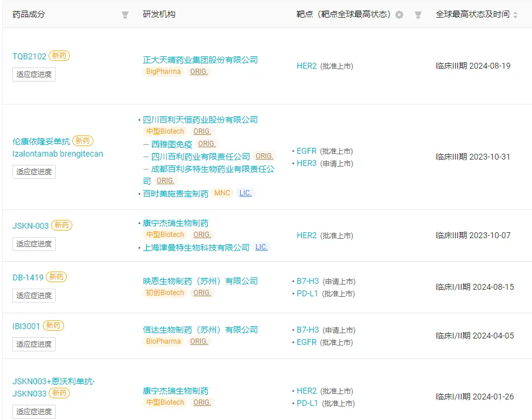The image size is (532, 420).
Task: Open the TQB2102 drug link
Action: point(29,56)
